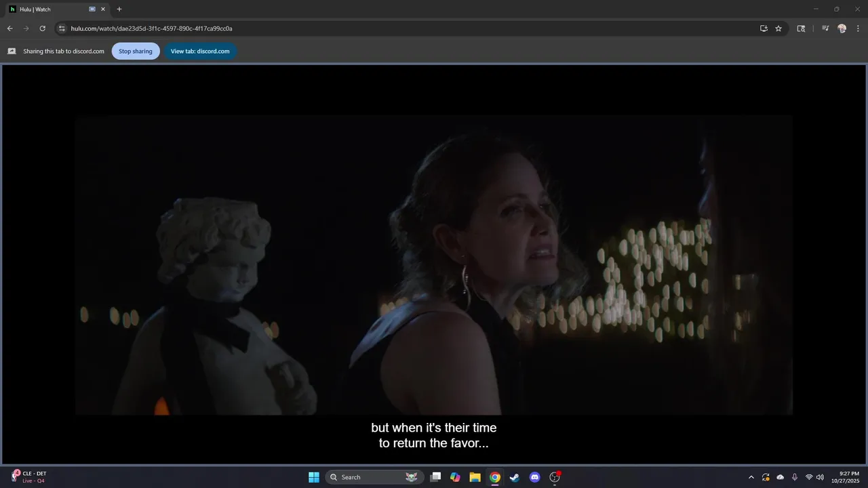Close the Hulu | Watch tab
The height and width of the screenshot is (488, 868).
click(x=103, y=9)
